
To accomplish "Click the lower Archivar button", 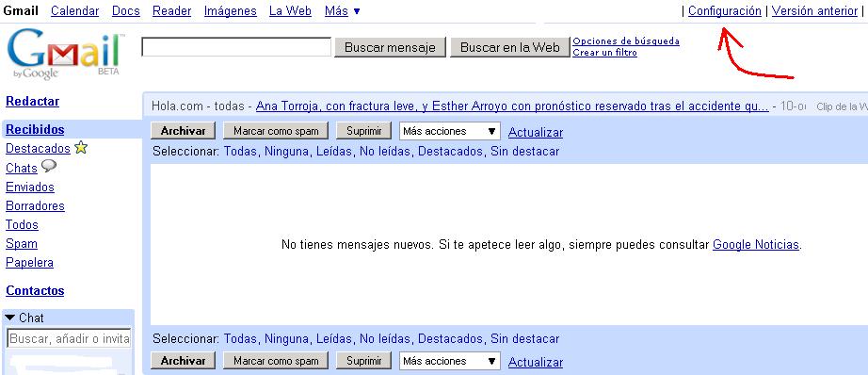I will (x=183, y=361).
